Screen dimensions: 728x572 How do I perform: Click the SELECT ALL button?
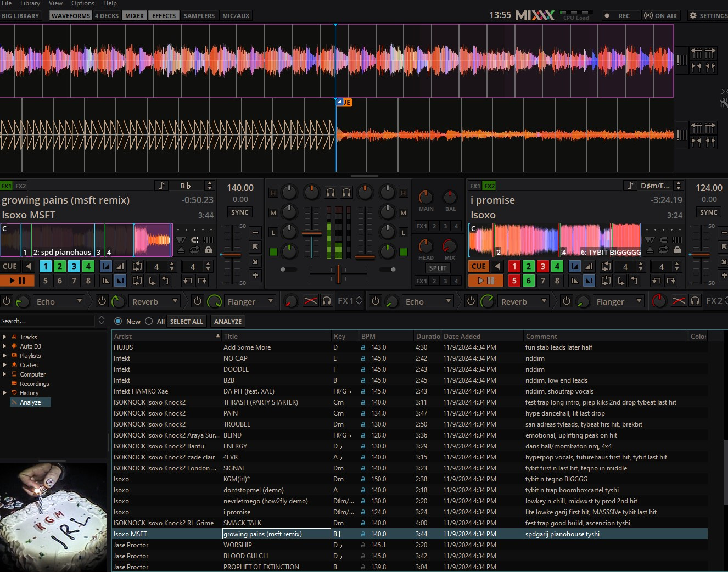(x=187, y=322)
